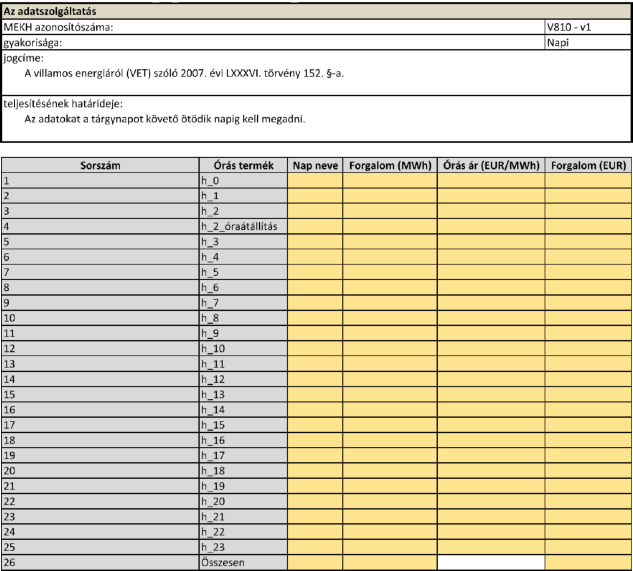Screen dimensions: 633x571
Task: Click the 'h_7' product cell
Action: coord(243,303)
